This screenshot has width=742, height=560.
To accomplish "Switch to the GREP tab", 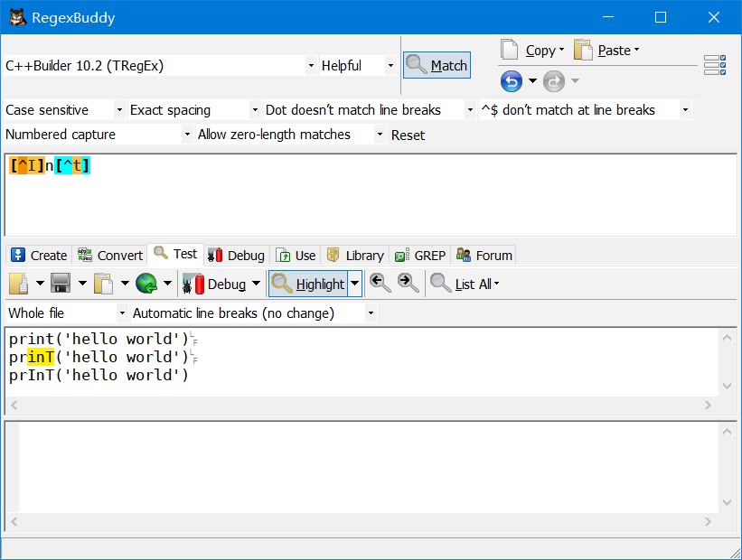I will coord(420,256).
